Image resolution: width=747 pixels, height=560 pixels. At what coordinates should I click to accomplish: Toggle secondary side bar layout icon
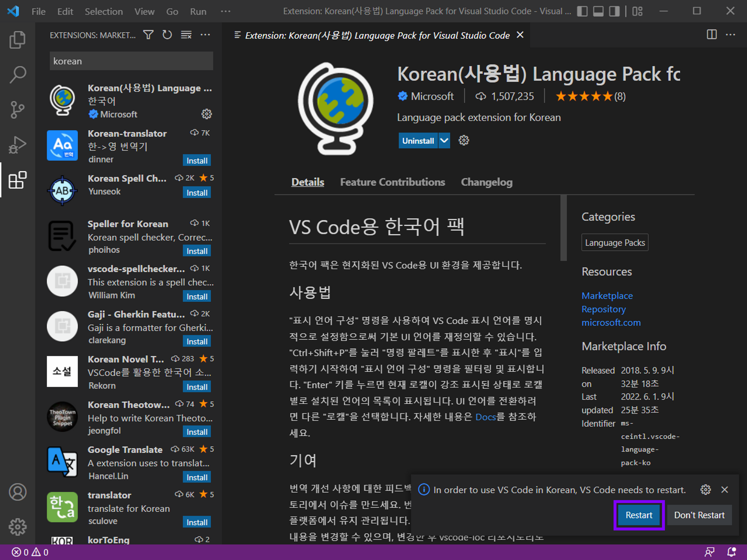click(614, 11)
